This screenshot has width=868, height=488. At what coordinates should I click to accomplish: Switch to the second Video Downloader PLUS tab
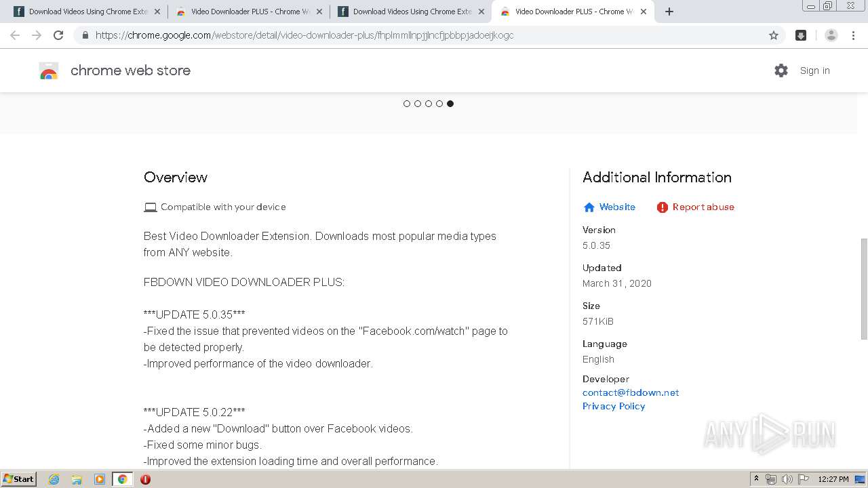click(x=573, y=12)
